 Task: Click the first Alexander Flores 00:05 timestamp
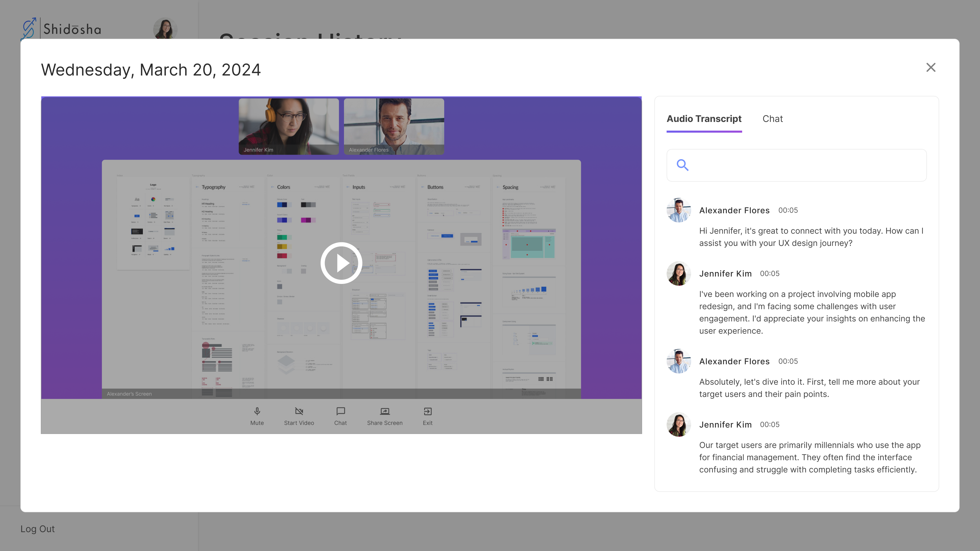pyautogui.click(x=788, y=210)
